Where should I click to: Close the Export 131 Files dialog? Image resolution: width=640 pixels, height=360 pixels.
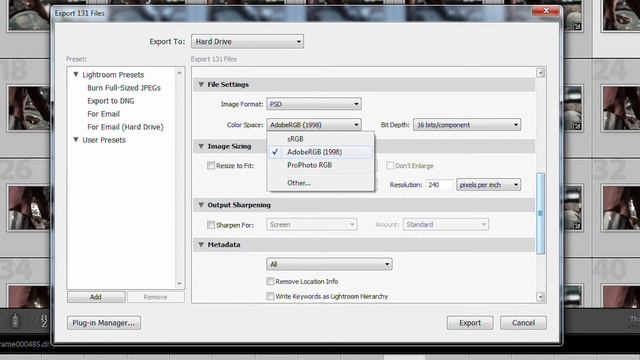click(x=546, y=11)
